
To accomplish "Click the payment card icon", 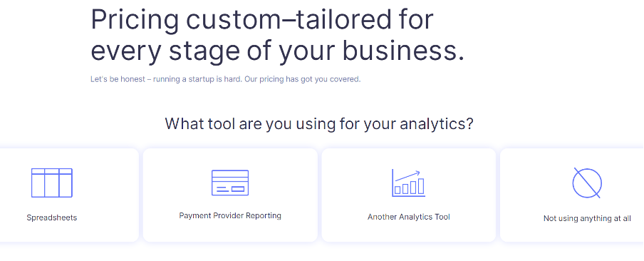I will 230,183.
